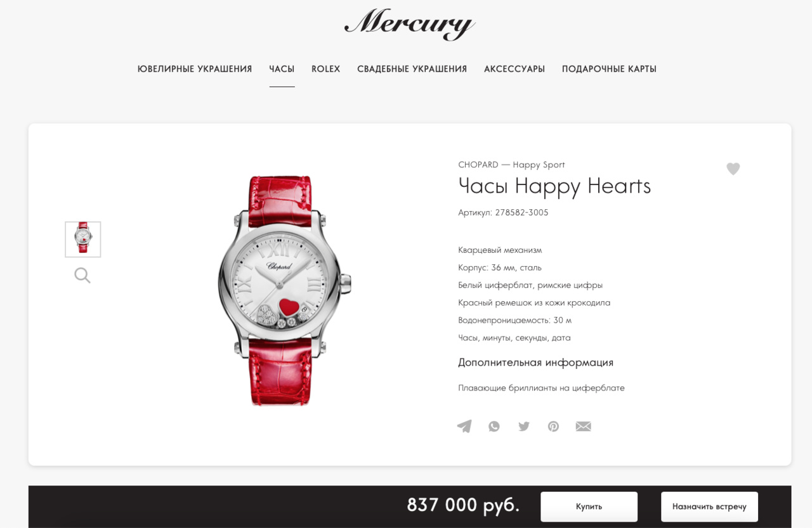Click the magnifying glass zoom icon

(82, 275)
